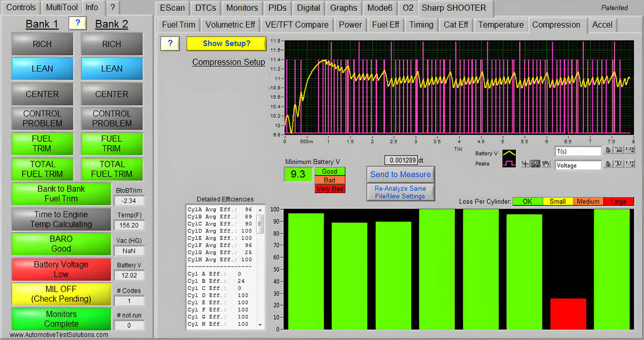Image resolution: width=644 pixels, height=340 pixels.
Task: Toggle the Show Setup? yellow button
Action: [x=226, y=44]
